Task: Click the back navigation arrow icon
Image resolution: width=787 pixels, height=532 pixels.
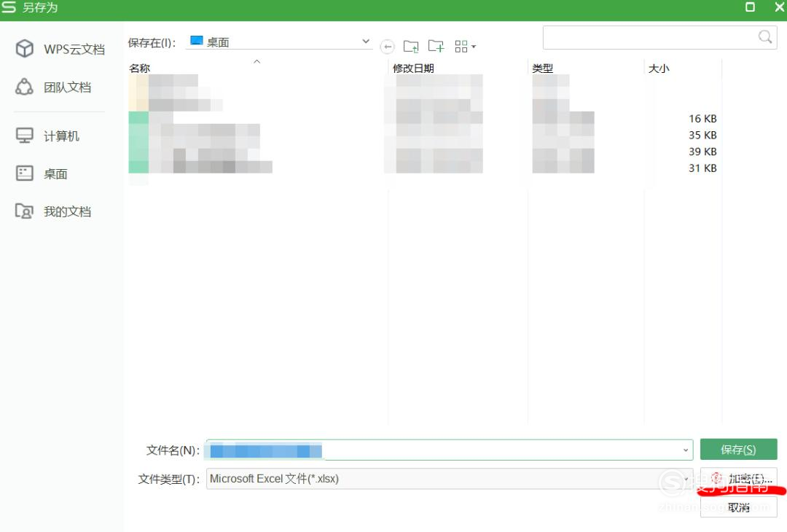Action: (x=387, y=46)
